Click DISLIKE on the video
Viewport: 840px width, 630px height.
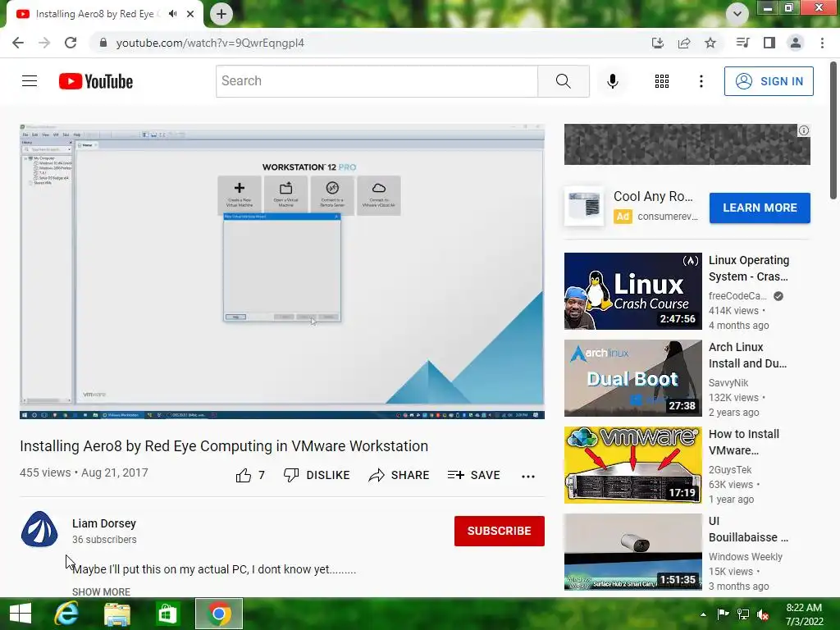(317, 475)
